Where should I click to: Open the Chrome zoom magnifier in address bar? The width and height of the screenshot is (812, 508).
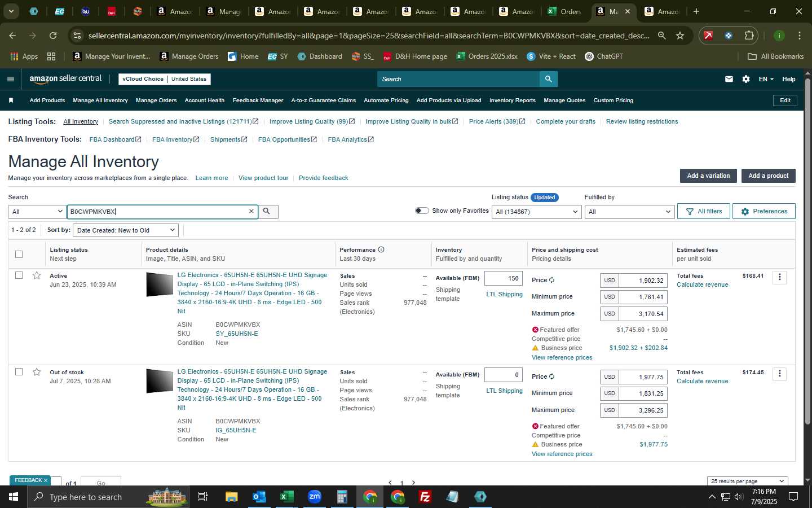coord(661,36)
